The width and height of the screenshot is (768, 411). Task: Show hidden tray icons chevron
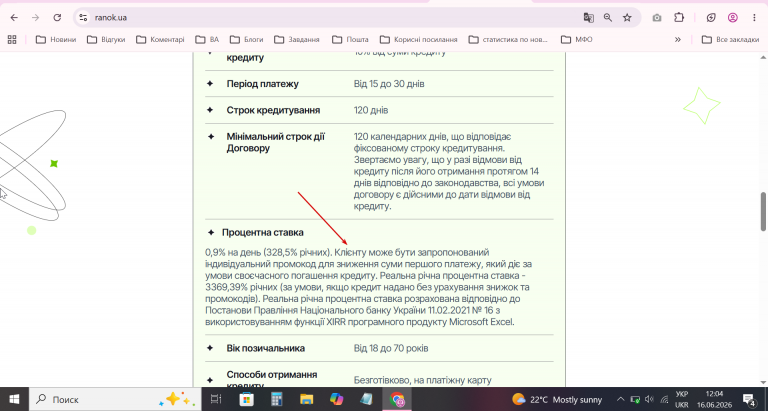(x=621, y=399)
